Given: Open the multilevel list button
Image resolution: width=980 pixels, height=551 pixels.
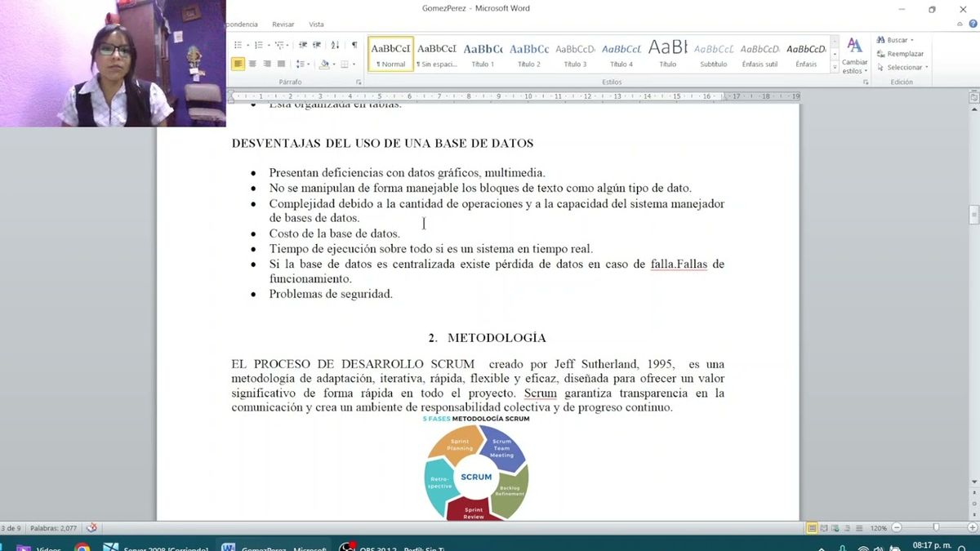Looking at the screenshot, I should [280, 45].
